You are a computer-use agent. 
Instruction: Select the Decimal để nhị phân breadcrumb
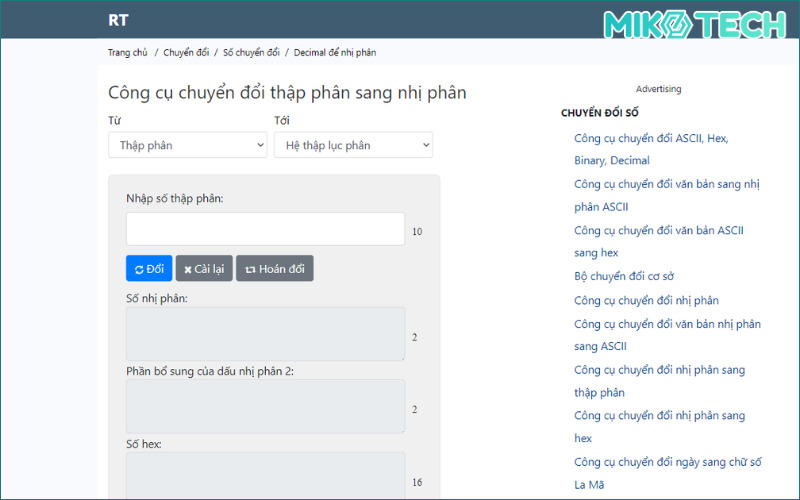coord(335,53)
